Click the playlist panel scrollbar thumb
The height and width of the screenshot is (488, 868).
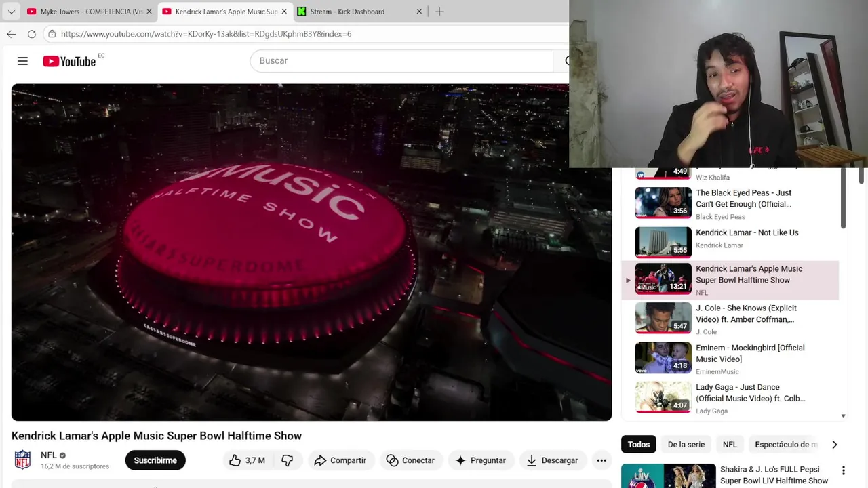click(x=844, y=198)
